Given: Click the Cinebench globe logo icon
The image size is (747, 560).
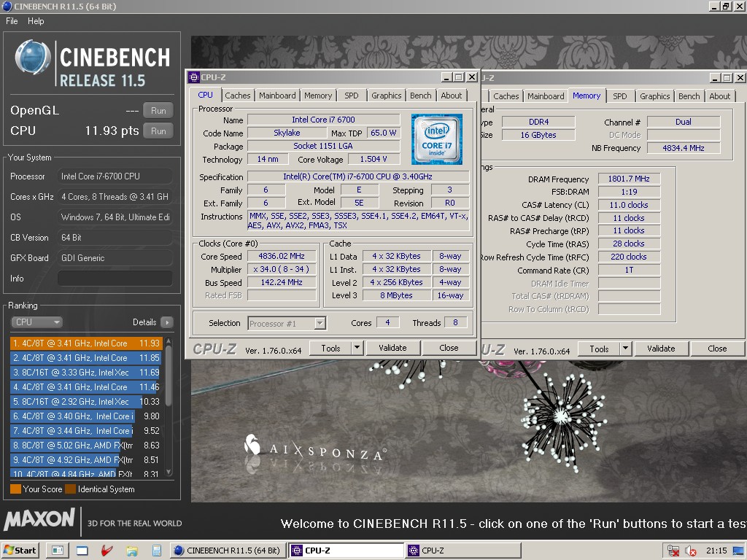Looking at the screenshot, I should (32, 57).
